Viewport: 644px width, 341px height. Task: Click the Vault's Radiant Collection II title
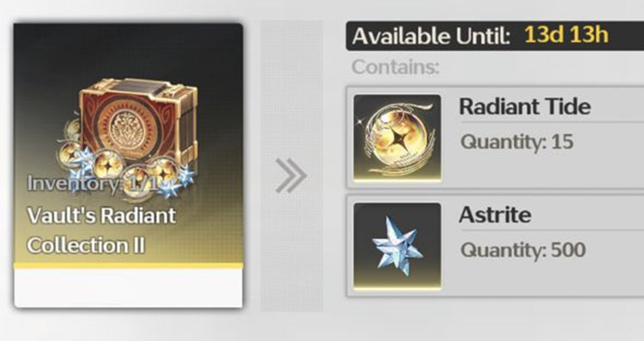click(x=101, y=230)
